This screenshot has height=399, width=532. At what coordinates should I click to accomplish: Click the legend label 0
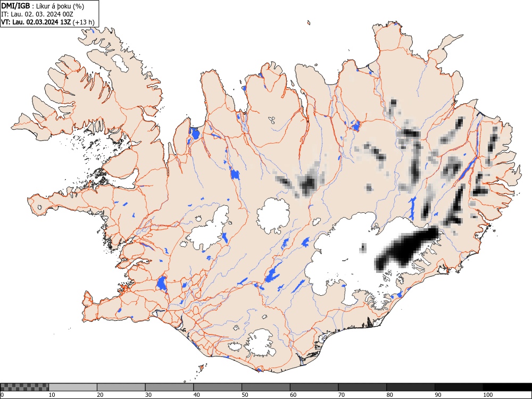pos(2,395)
